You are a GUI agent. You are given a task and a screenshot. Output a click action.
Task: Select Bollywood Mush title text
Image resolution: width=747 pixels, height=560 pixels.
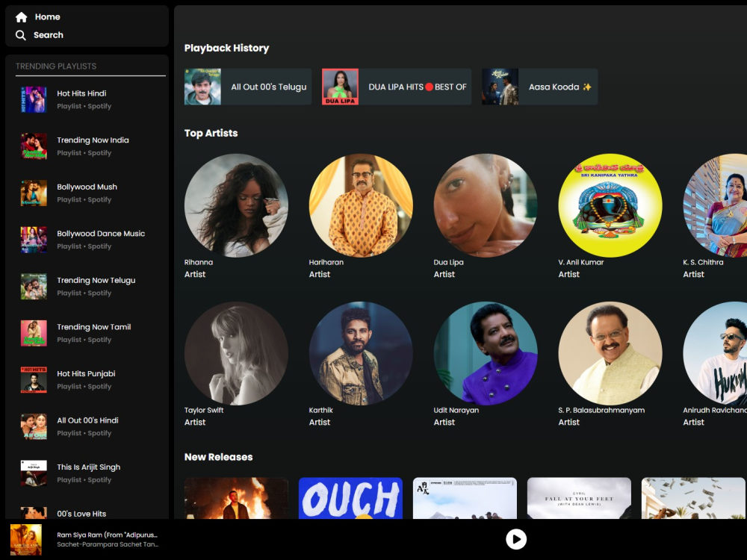(87, 187)
